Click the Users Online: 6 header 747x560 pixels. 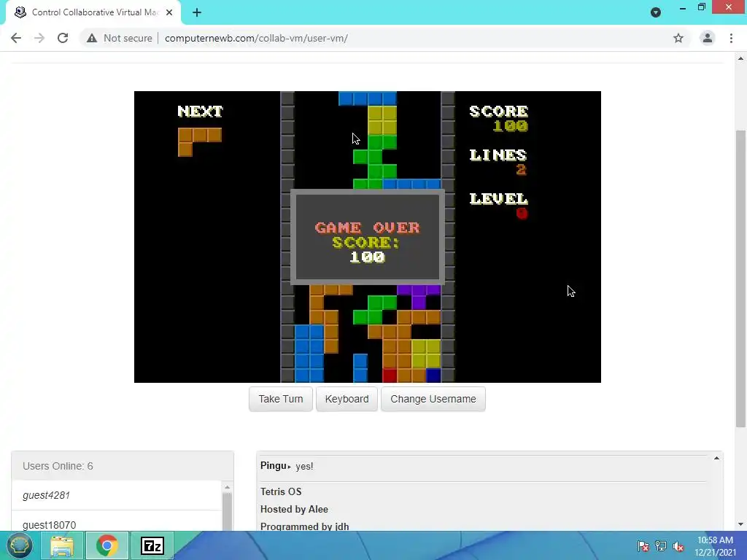click(123, 466)
